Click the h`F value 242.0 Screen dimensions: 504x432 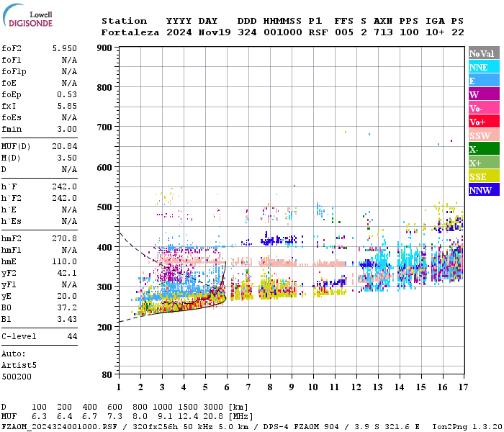pos(65,186)
